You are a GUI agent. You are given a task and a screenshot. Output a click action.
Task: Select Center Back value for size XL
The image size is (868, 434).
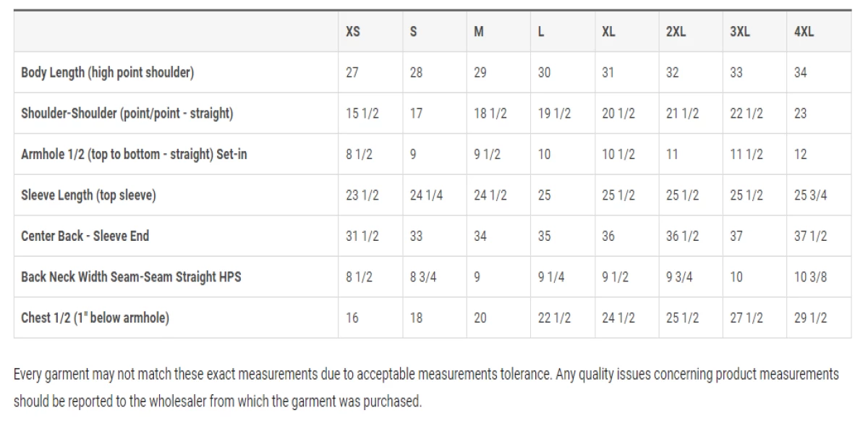(x=608, y=236)
